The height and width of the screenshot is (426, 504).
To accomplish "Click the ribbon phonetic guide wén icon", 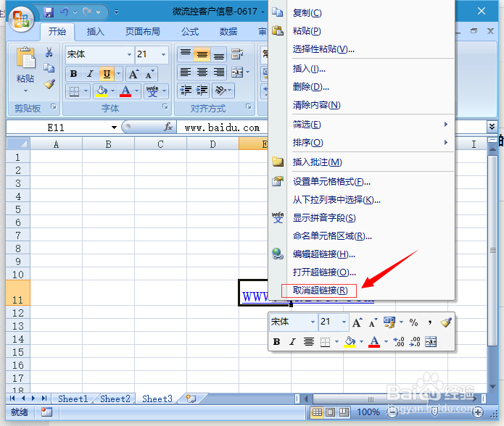I will 152,91.
